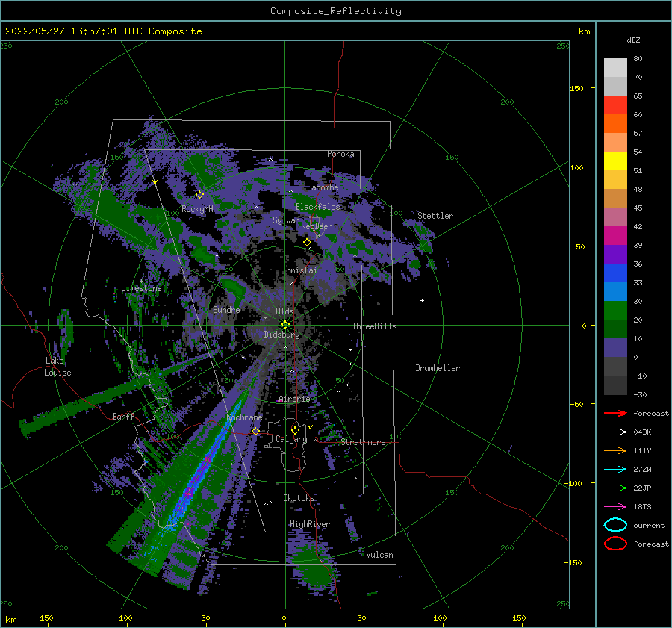Viewport: 672px width, 628px height.
Task: Click the ThreeHills label
Action: coord(374,326)
